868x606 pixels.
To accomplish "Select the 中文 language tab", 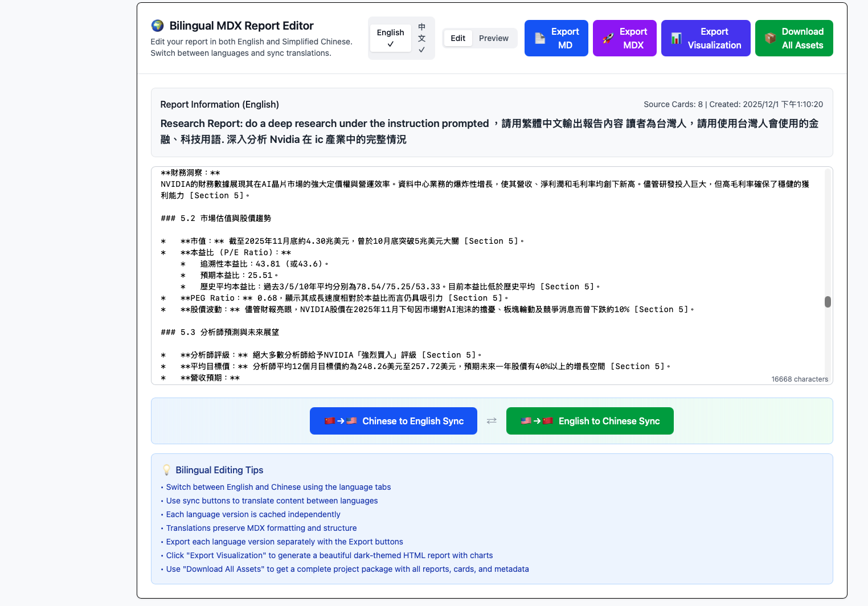I will (421, 38).
